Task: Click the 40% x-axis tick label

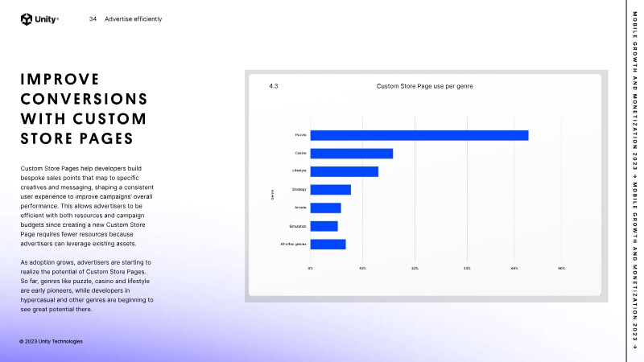Action: point(514,268)
